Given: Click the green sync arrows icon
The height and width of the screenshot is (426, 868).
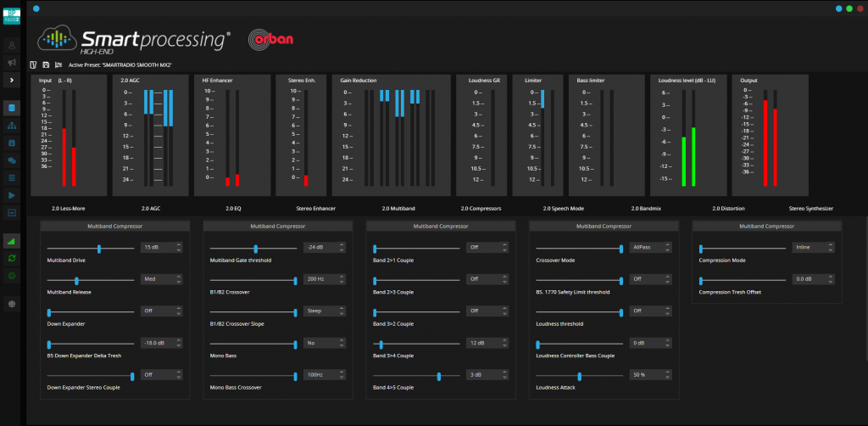Looking at the screenshot, I should point(12,258).
